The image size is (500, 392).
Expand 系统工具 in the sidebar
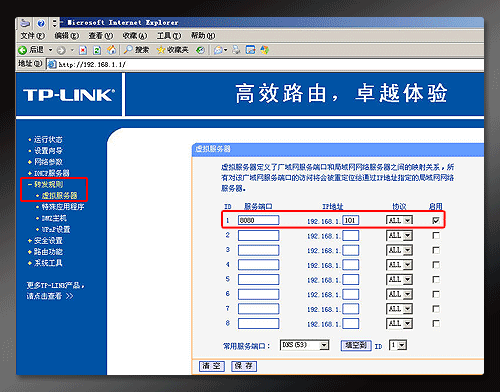48,263
